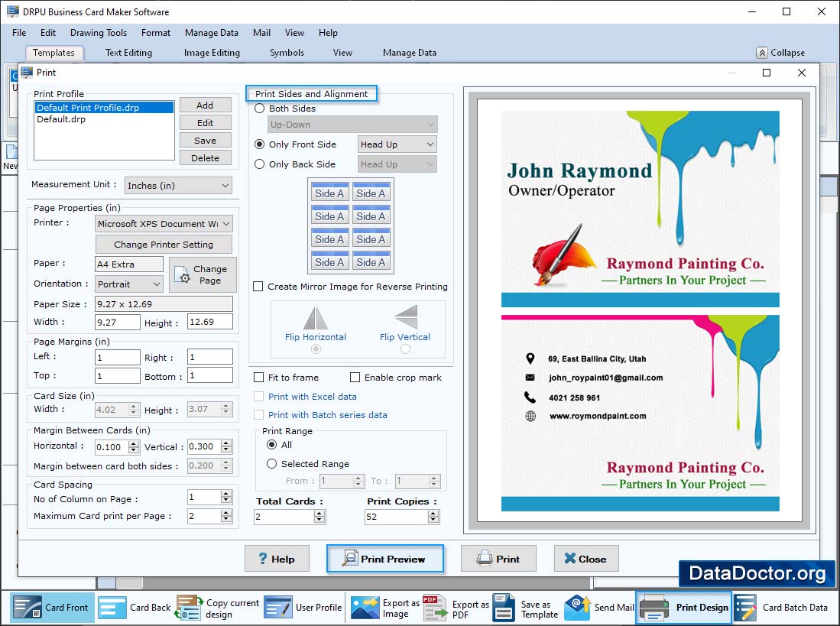Collapse the ribbon with Collapse icon
The height and width of the screenshot is (626, 840).
pos(762,53)
